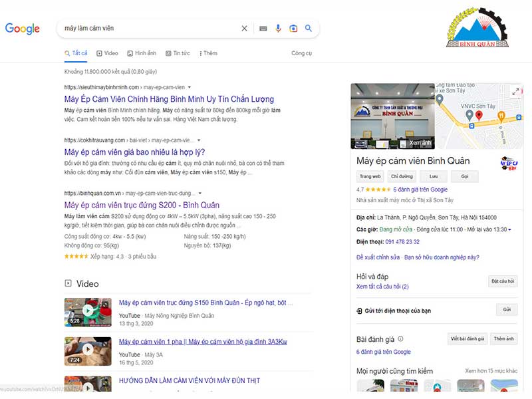Click the Bình Quân company logo top right
The height and width of the screenshot is (399, 532).
[x=477, y=28]
